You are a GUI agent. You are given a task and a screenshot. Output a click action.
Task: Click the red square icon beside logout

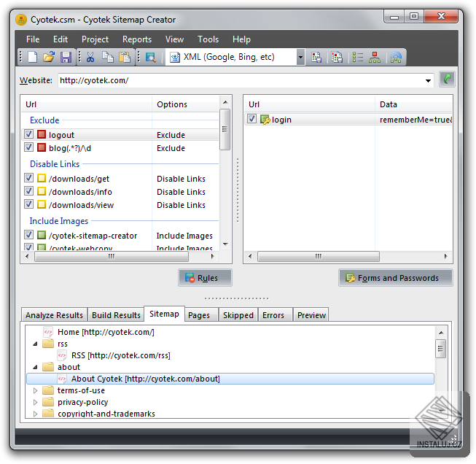[42, 134]
